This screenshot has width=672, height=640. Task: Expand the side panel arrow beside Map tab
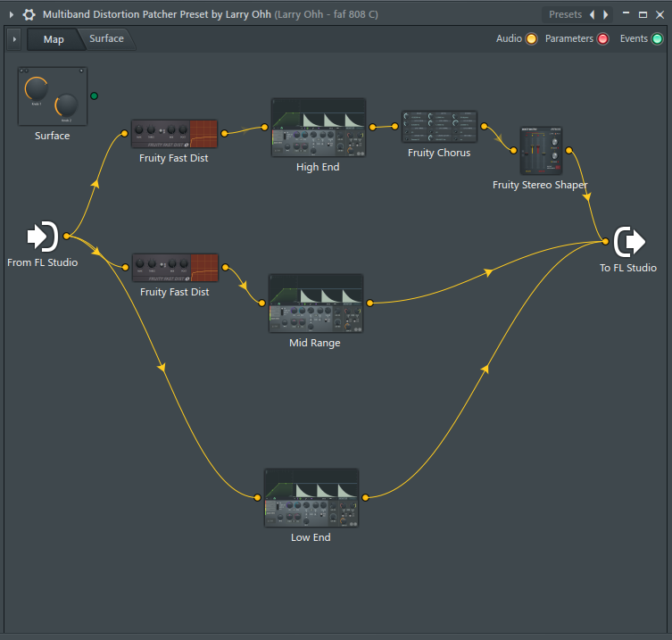pos(14,39)
